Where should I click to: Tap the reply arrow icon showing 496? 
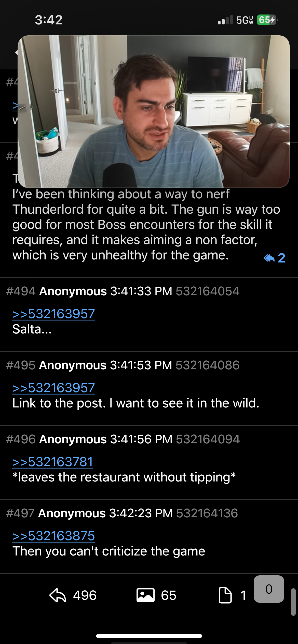click(x=58, y=595)
